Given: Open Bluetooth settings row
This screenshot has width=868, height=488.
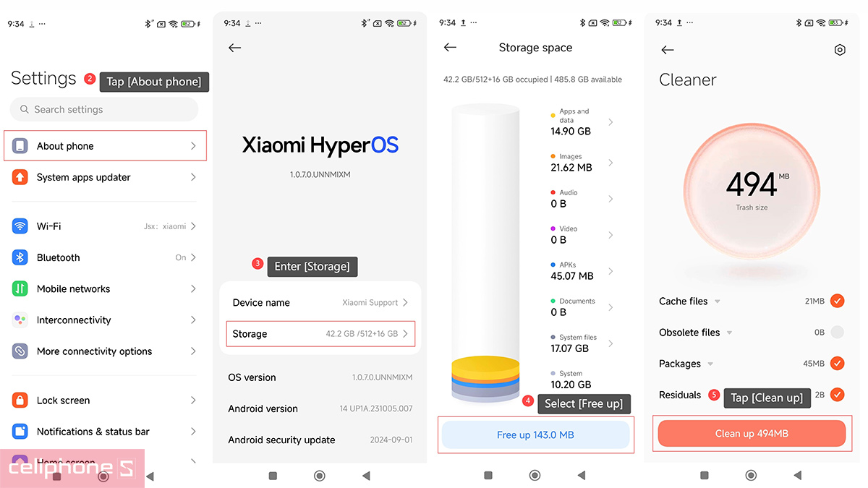Looking at the screenshot, I should tap(105, 257).
